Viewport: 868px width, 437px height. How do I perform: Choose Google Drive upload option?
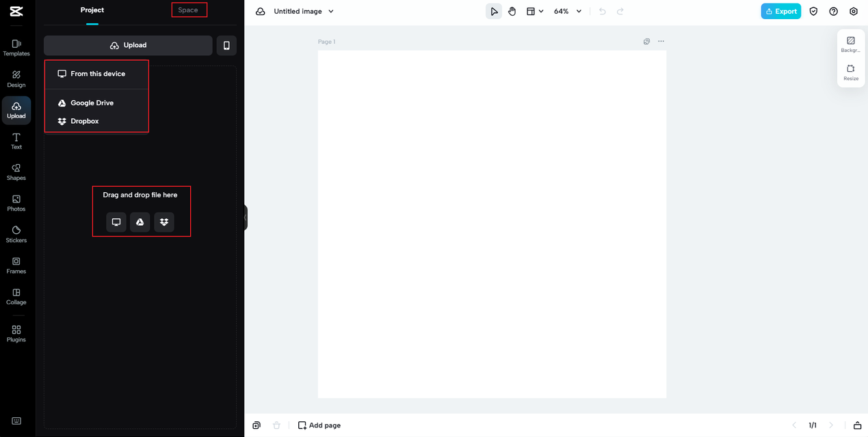click(96, 103)
